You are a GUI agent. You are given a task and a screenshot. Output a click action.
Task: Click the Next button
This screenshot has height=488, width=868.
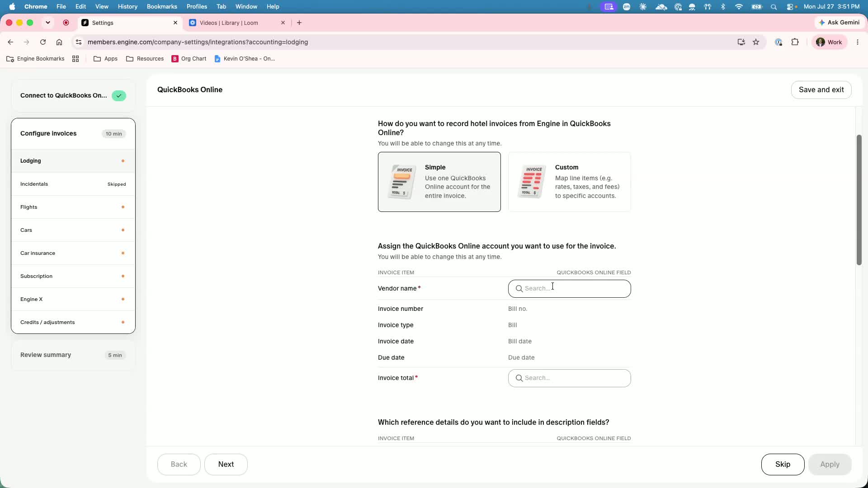click(226, 465)
